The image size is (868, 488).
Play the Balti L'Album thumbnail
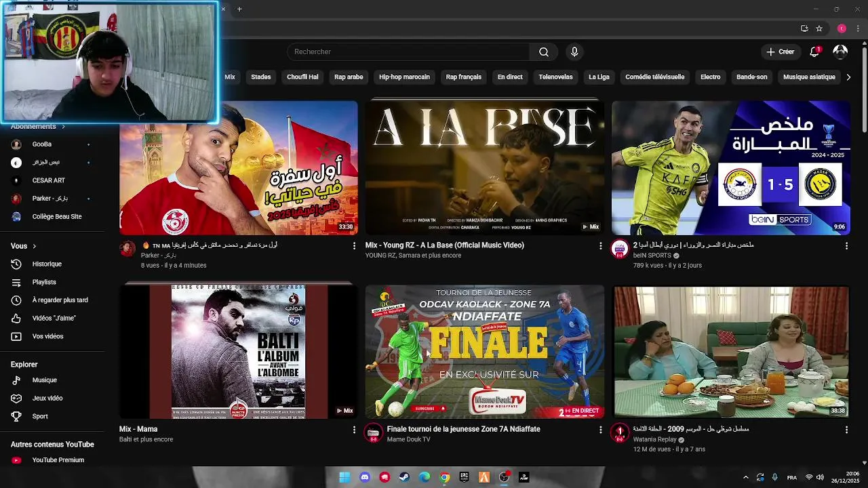[x=239, y=352]
